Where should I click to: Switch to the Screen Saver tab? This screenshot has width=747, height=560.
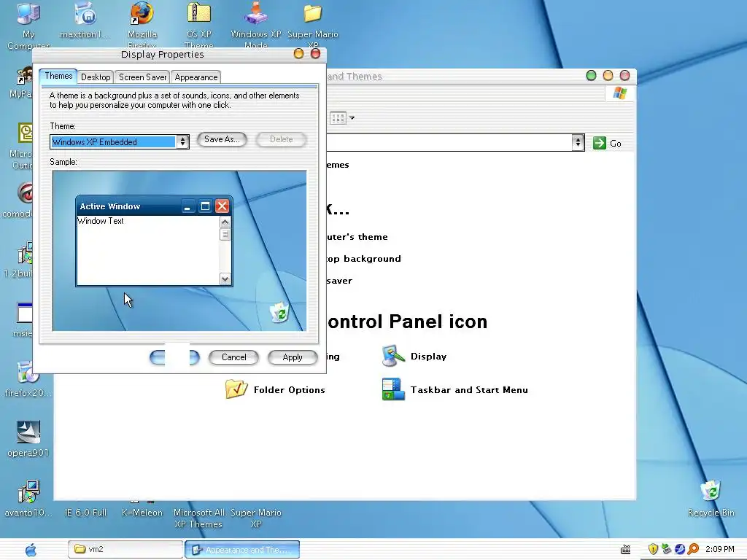(142, 77)
